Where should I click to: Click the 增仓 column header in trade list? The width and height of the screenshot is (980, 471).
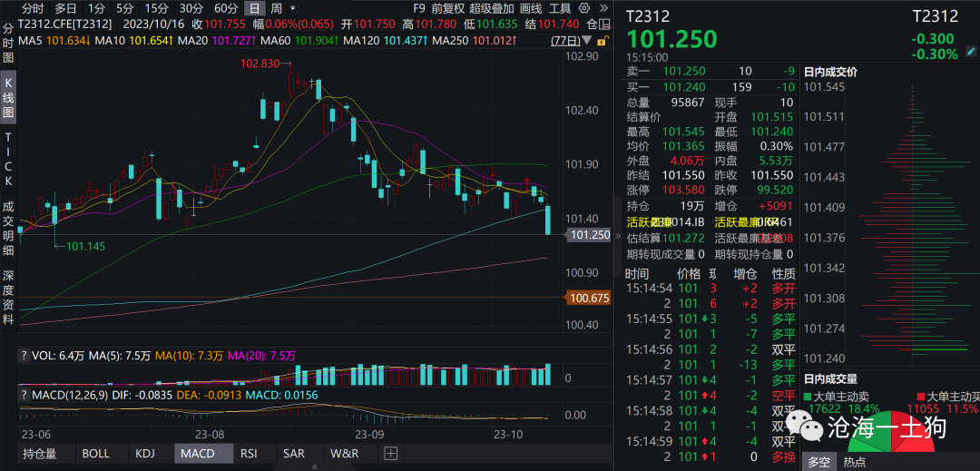tap(746, 273)
